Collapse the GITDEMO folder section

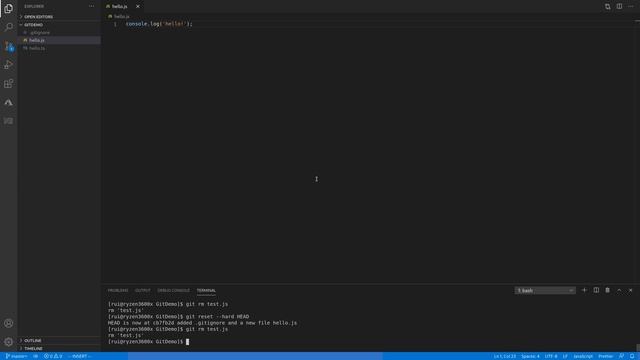click(x=59, y=24)
